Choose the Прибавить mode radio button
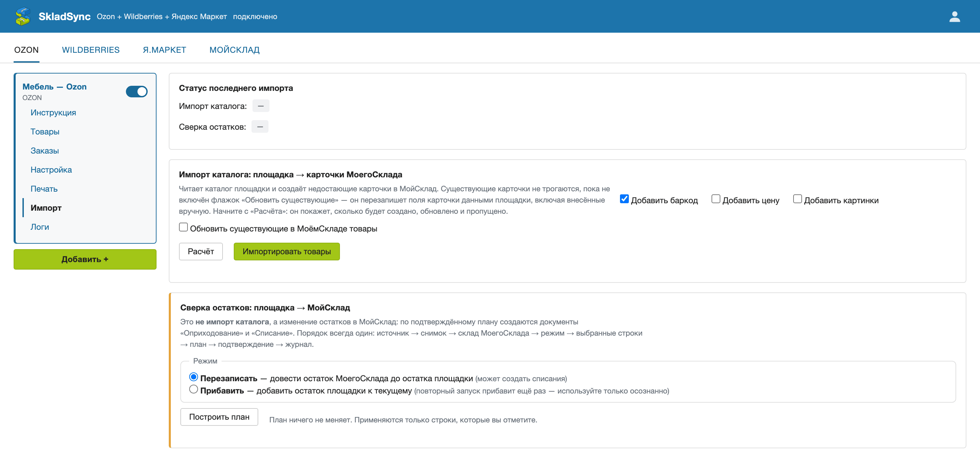 [x=194, y=389]
